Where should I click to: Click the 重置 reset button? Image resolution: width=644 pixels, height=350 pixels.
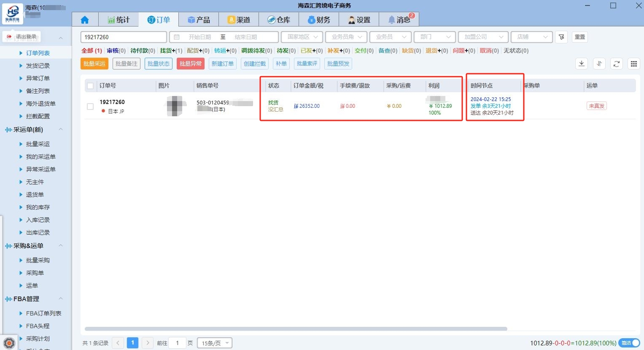[x=580, y=37]
